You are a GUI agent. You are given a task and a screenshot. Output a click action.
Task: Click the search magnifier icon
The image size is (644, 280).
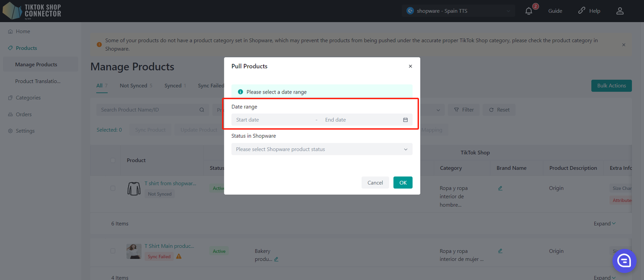coord(202,110)
